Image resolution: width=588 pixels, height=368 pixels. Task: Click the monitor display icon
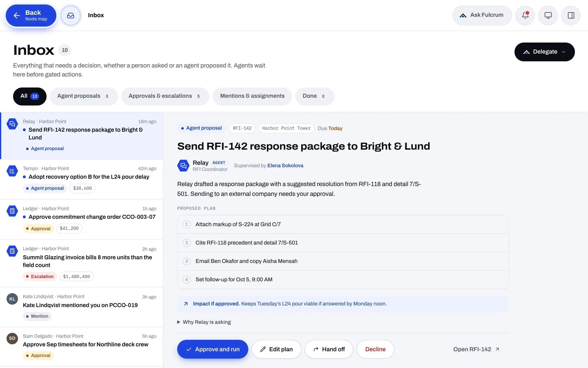point(548,15)
